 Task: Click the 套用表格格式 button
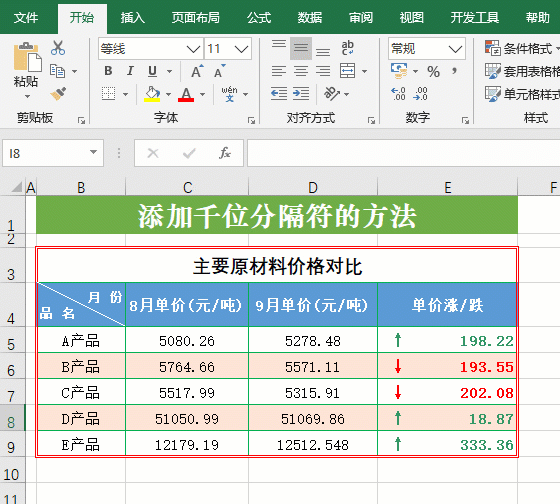[522, 71]
